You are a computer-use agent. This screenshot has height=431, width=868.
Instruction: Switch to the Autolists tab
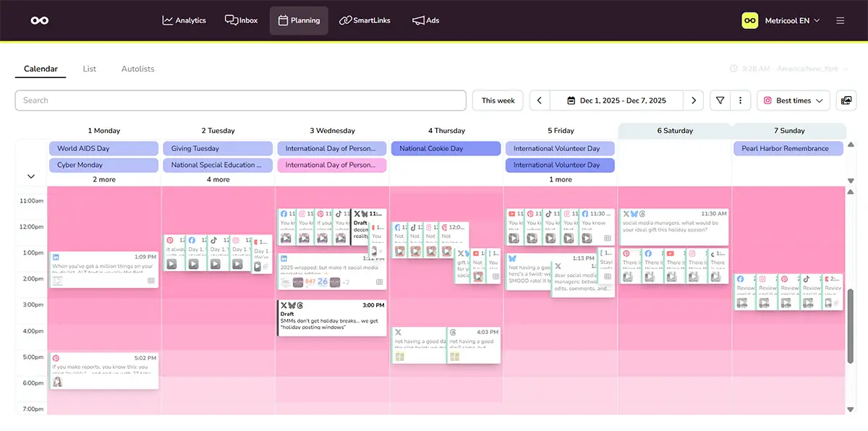pyautogui.click(x=137, y=69)
